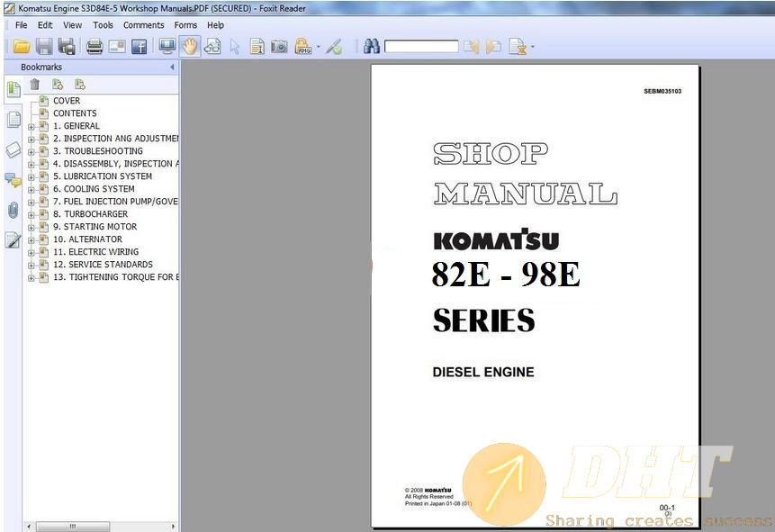This screenshot has height=532, width=775.
Task: Open the Attachments paperclip sidebar icon
Action: tap(14, 210)
